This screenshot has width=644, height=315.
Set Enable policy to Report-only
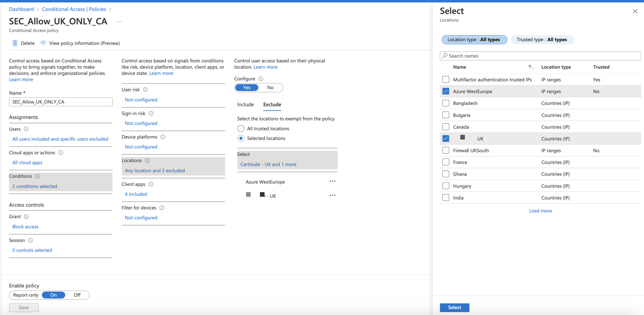click(x=26, y=295)
